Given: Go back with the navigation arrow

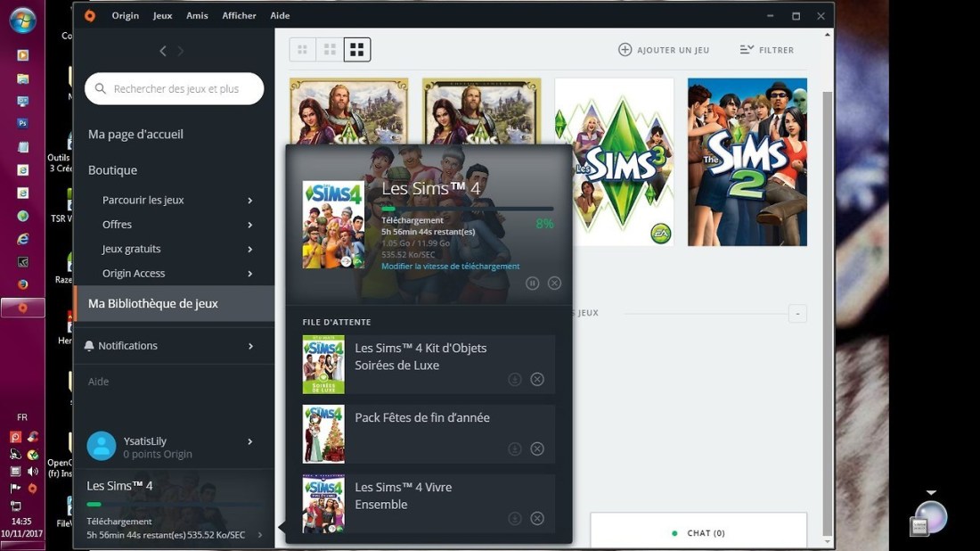Looking at the screenshot, I should pos(162,51).
